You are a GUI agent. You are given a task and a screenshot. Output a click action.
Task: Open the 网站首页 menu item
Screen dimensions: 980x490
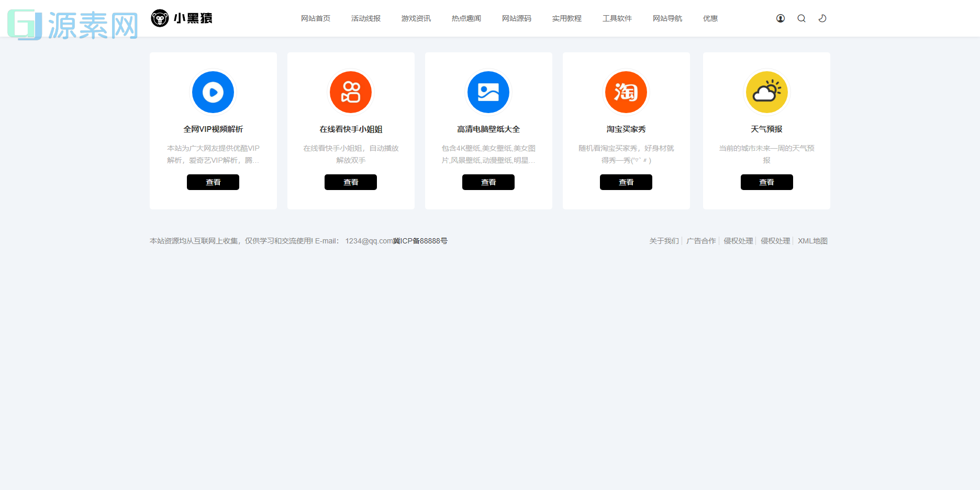coord(315,18)
